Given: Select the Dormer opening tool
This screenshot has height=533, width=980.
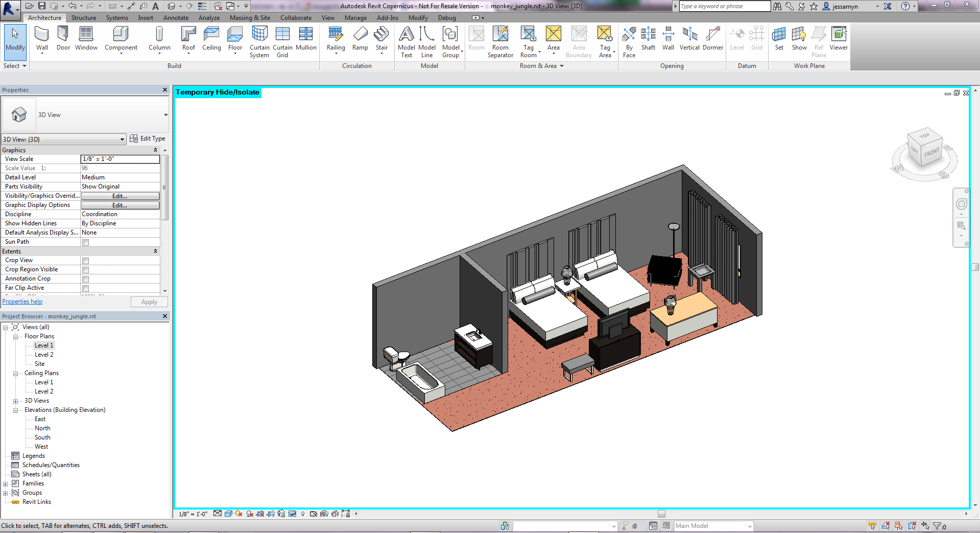Looking at the screenshot, I should (713, 39).
